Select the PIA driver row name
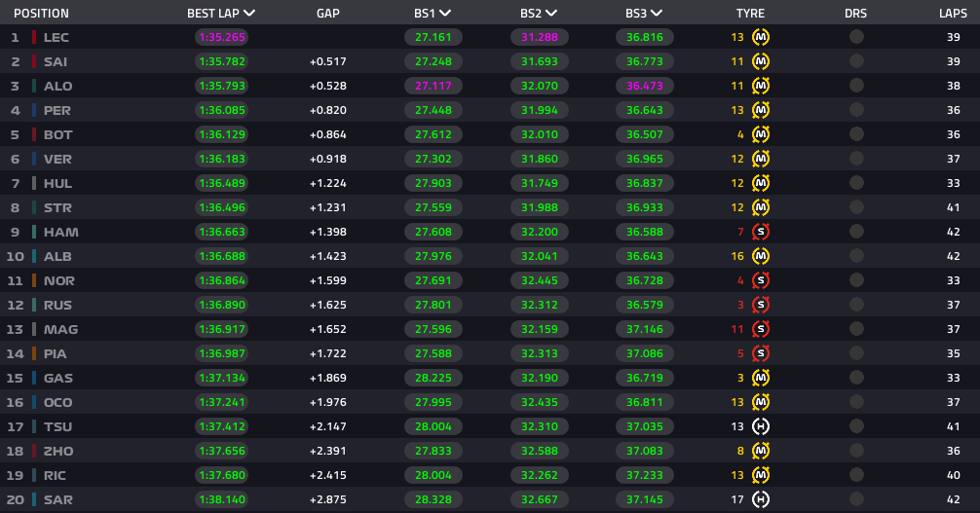This screenshot has height=513, width=980. pyautogui.click(x=55, y=353)
